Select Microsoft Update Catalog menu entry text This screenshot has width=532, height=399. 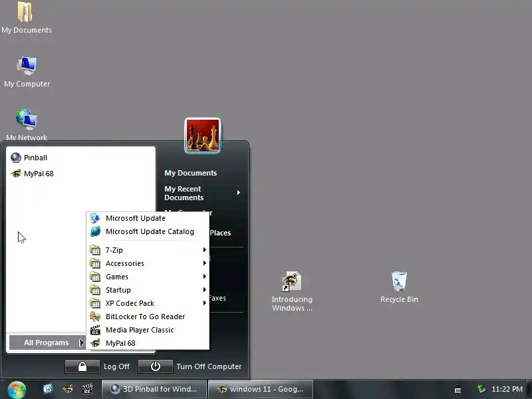pos(150,231)
